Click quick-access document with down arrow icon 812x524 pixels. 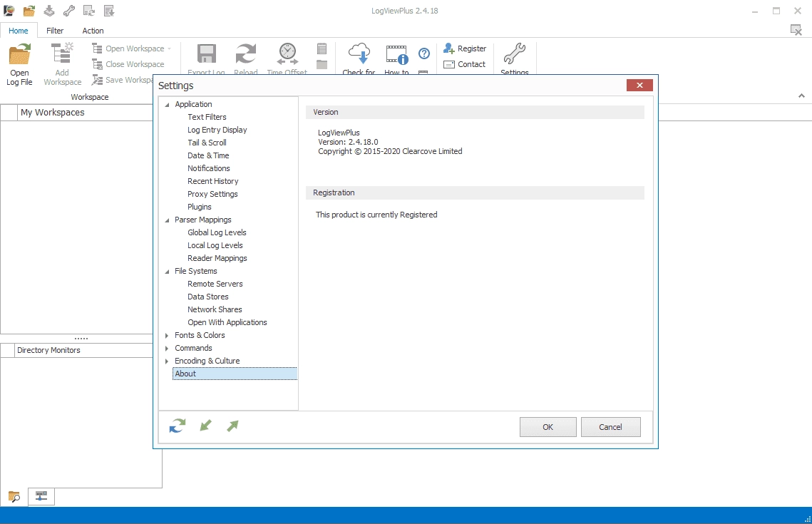(x=109, y=11)
